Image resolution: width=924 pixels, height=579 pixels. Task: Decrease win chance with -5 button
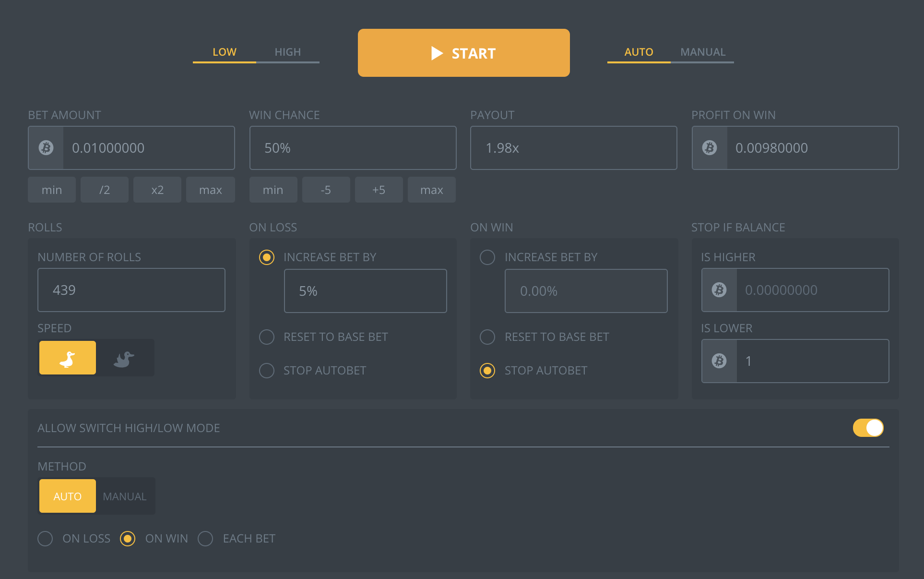[x=326, y=190]
